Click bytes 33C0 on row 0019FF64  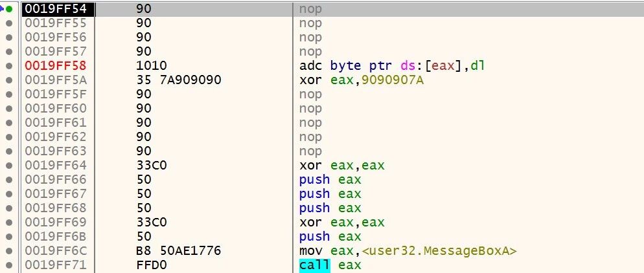152,165
